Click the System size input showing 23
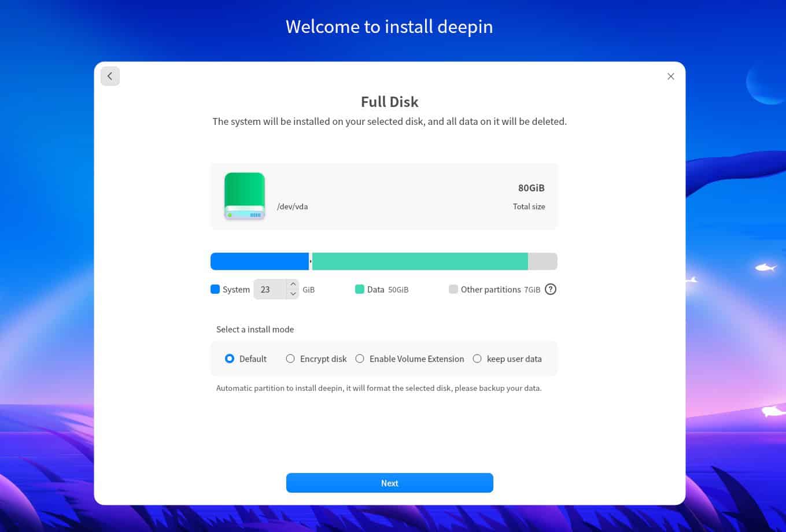Screen dimensions: 786x532 (x=270, y=289)
